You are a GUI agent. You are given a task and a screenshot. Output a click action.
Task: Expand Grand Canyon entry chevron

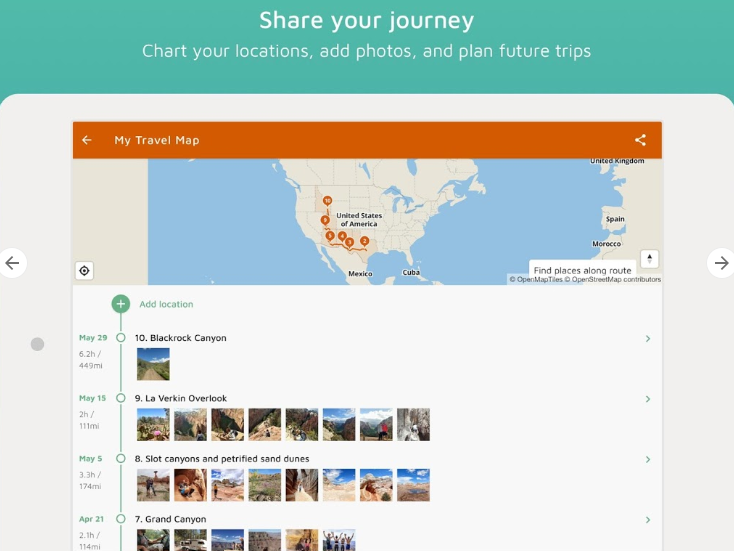648,520
